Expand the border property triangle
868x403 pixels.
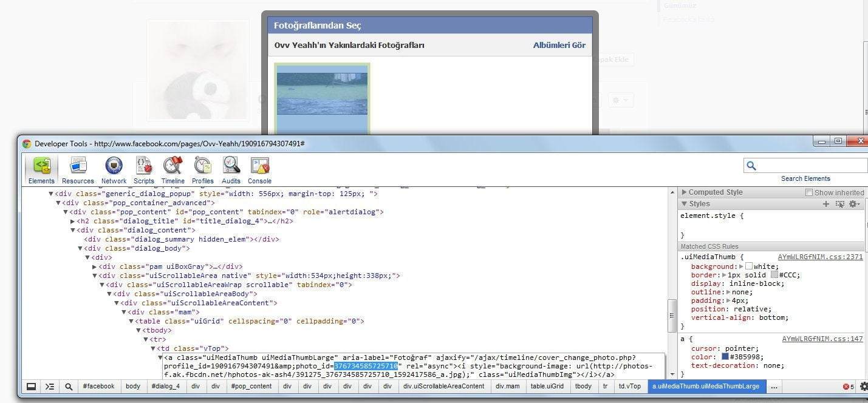[x=725, y=275]
